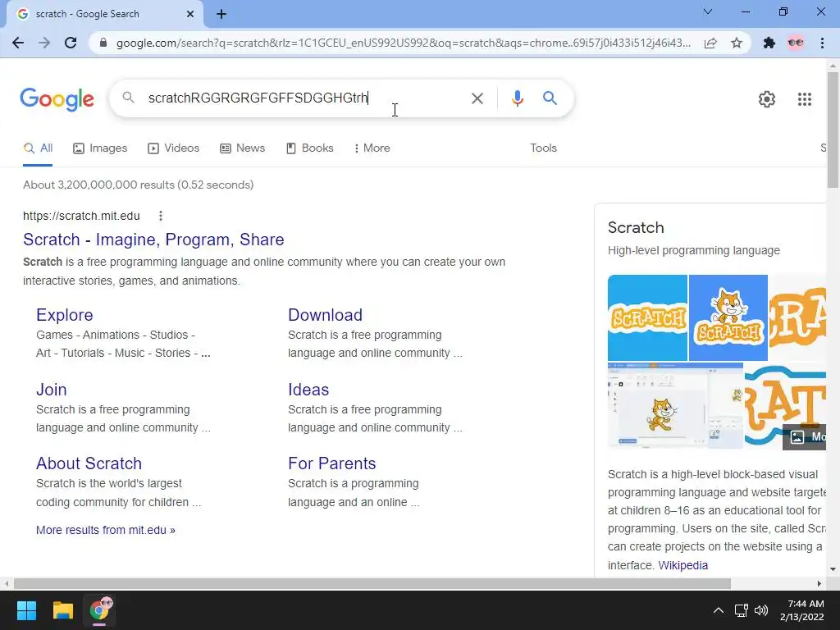Open the Chrome profile avatar
840x630 pixels.
point(796,43)
